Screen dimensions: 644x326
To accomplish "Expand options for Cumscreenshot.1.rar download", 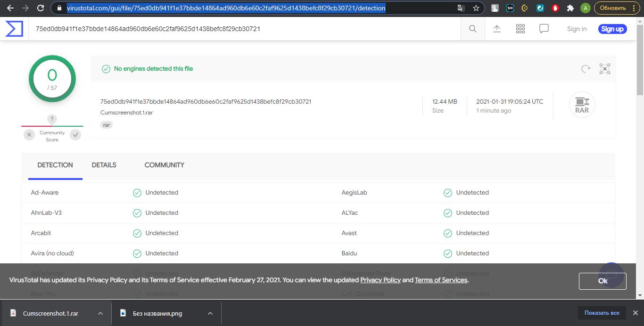I will tap(100, 313).
